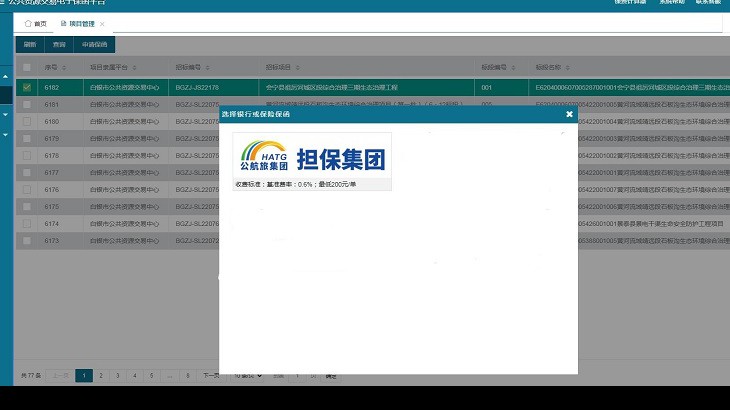Click the 收费标准 fee text under HATG logo
The width and height of the screenshot is (730, 410).
pyautogui.click(x=296, y=184)
